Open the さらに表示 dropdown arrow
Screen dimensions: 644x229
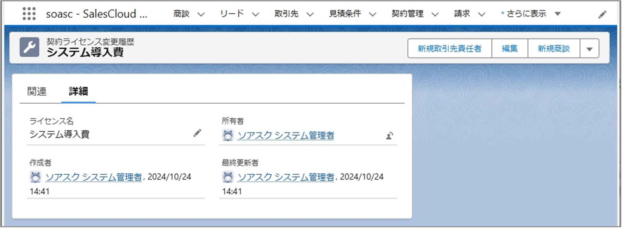pos(558,14)
